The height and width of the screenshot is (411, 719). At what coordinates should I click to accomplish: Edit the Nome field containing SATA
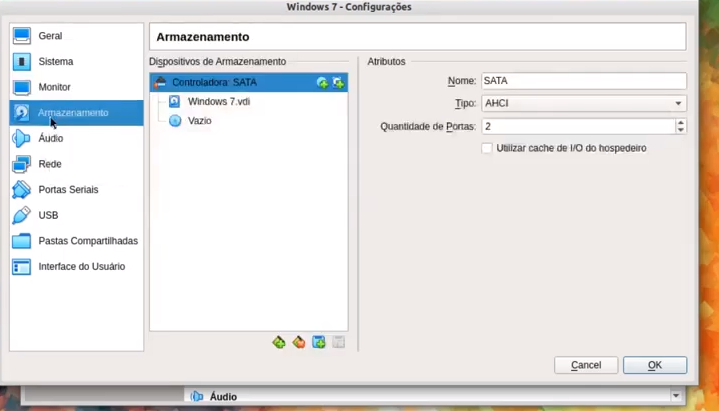tap(584, 81)
